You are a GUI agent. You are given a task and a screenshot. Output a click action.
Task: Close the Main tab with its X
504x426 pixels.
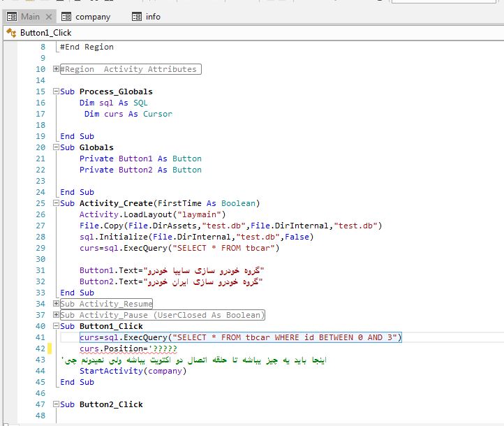click(48, 17)
